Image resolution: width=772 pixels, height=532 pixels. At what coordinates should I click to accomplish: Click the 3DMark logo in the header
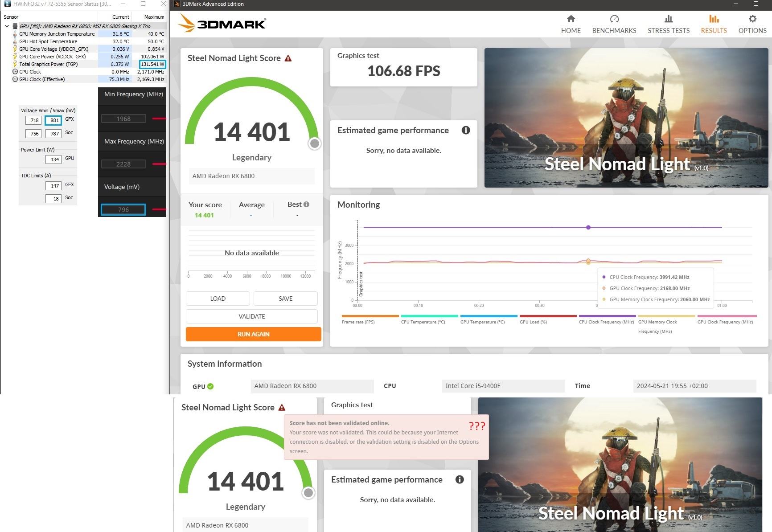[x=222, y=23]
